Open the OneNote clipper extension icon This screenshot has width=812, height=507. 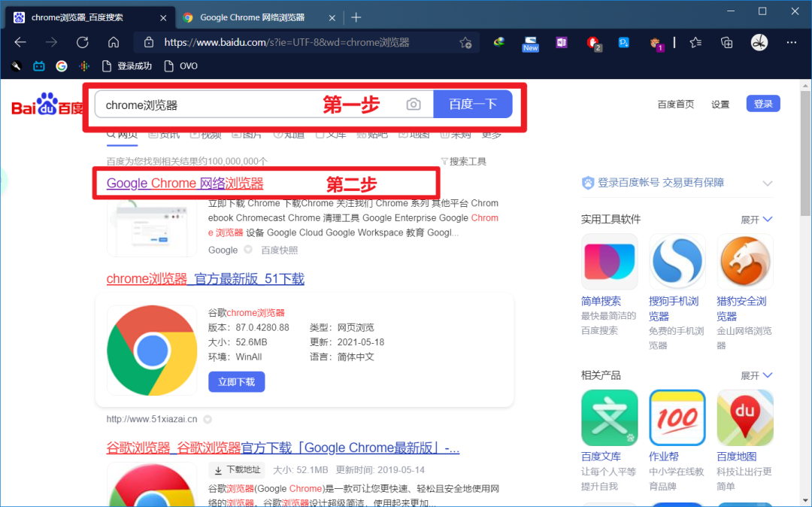562,42
